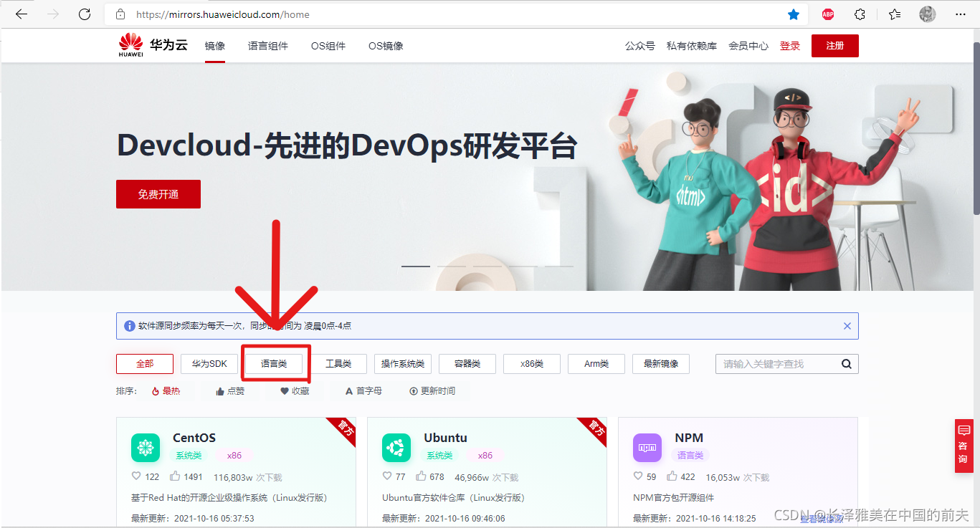Open the OS镜像 nav menu
The image size is (980, 528).
[386, 46]
